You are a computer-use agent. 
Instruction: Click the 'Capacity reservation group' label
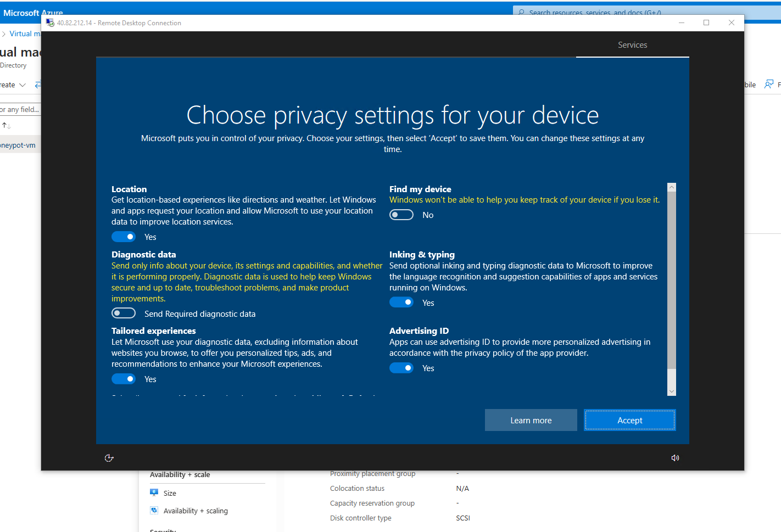point(372,503)
